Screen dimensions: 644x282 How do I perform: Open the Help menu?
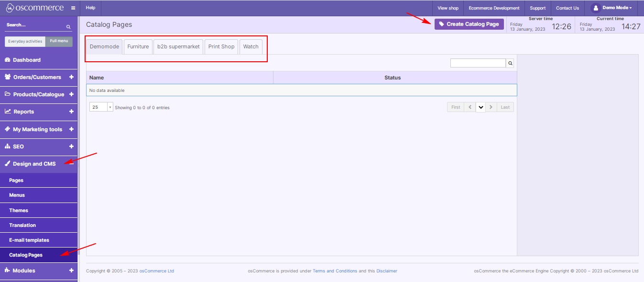90,8
